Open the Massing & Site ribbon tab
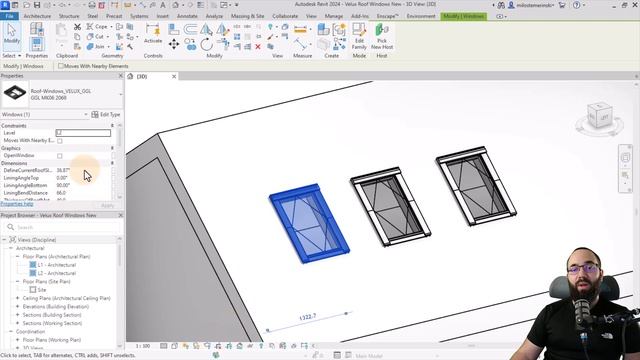 [x=247, y=16]
